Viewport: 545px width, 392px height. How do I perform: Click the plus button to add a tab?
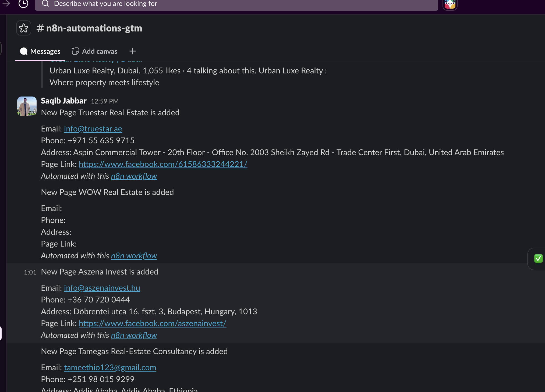[133, 51]
